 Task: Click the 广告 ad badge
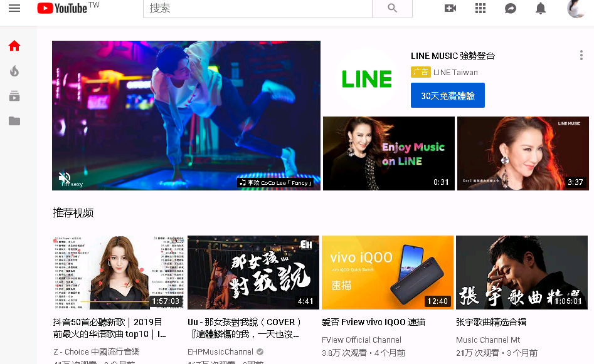(420, 72)
